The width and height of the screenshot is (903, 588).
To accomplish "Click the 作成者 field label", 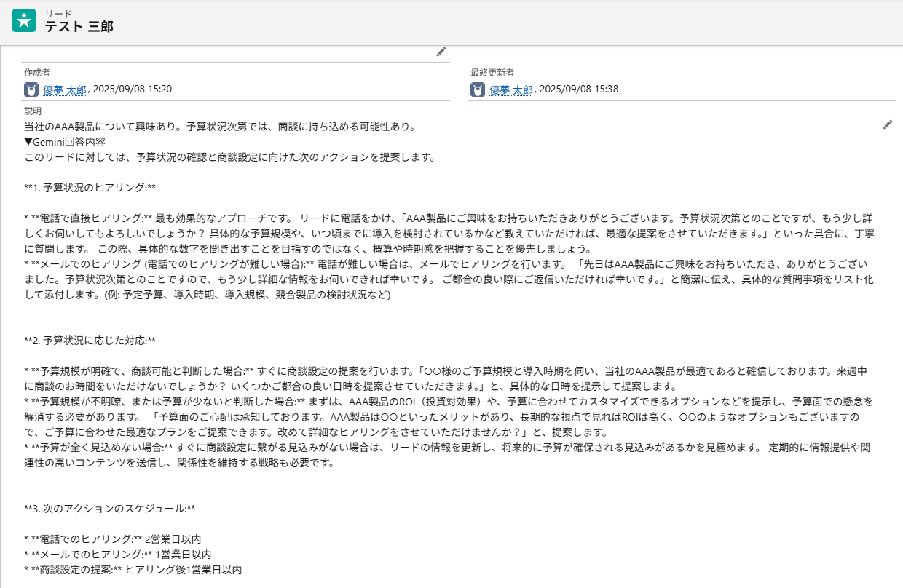I will (37, 73).
